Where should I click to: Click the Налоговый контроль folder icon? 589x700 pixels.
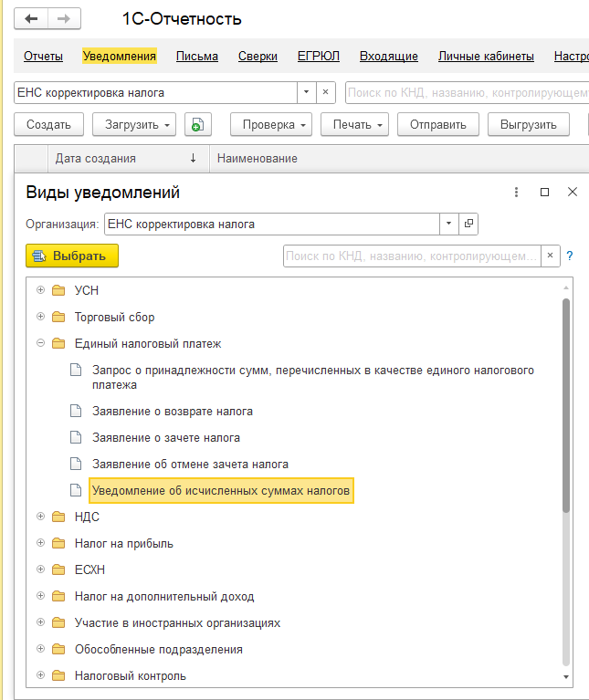click(58, 675)
